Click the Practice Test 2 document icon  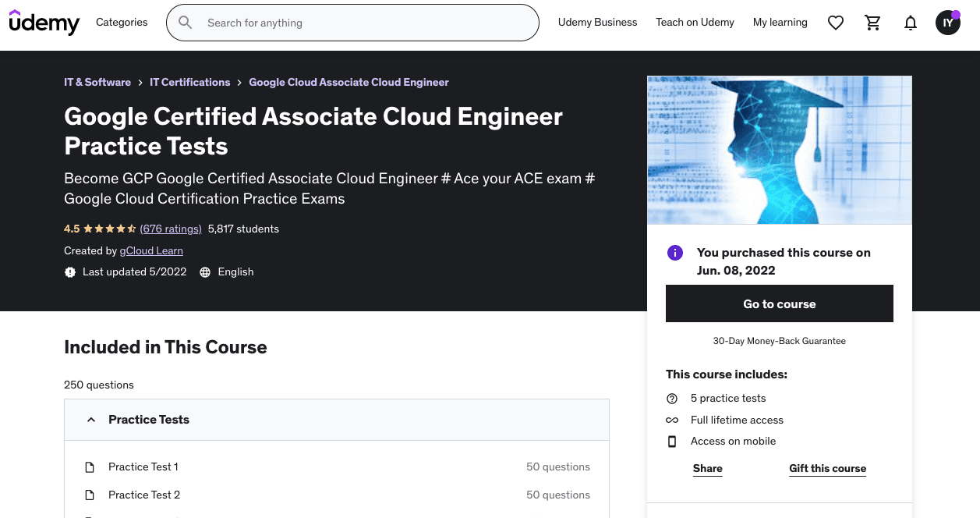(90, 495)
